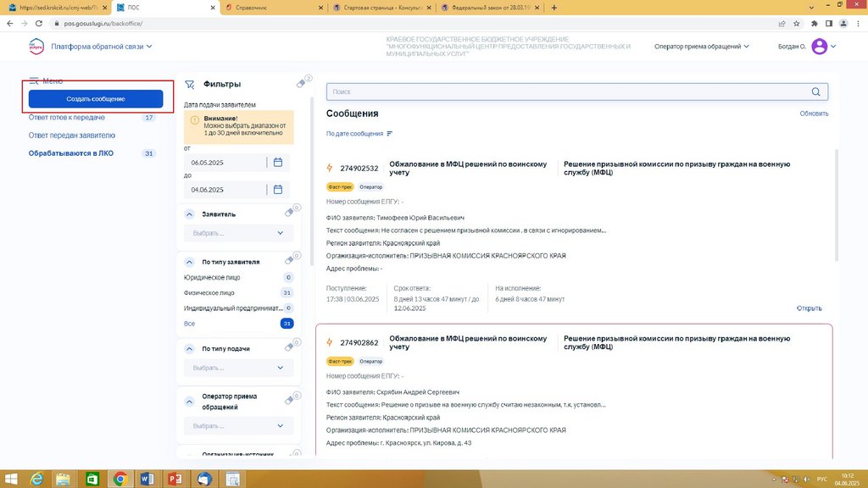Open Chrome three-dot menu
Screen dimensions: 868x488
pyautogui.click(x=858, y=23)
